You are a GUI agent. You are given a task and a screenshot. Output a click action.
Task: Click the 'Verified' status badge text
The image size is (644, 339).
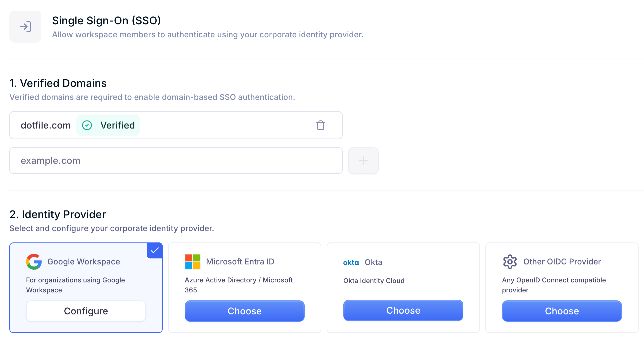pyautogui.click(x=118, y=125)
